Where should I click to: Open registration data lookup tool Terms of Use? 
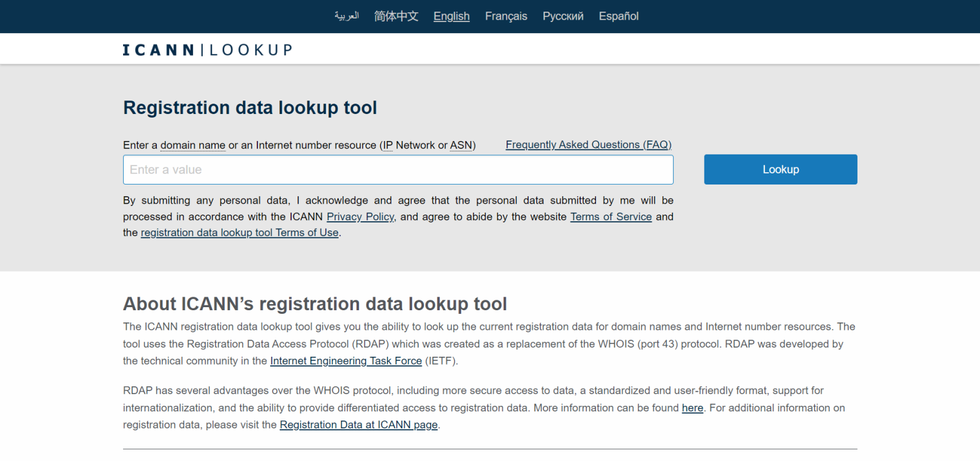point(239,233)
